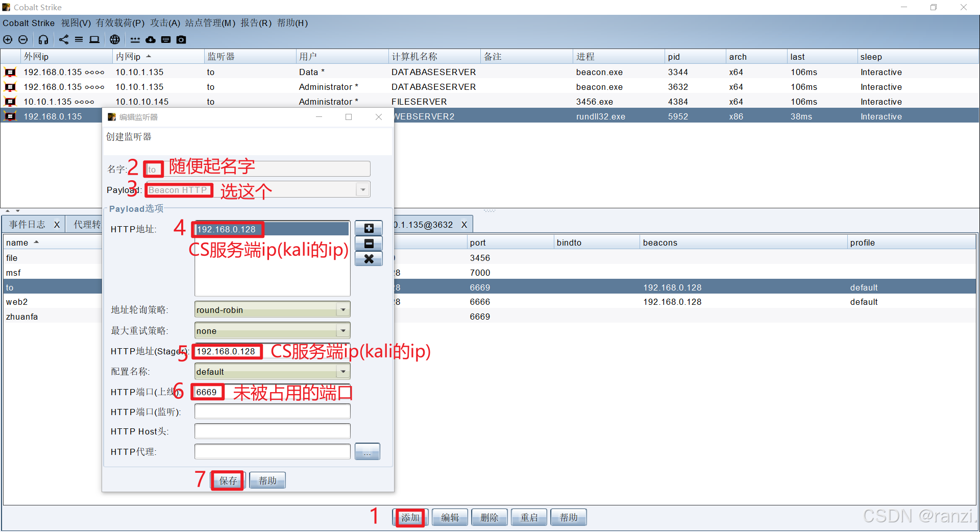Switch to the 事件日志 tab
980x532 pixels.
[x=27, y=225]
